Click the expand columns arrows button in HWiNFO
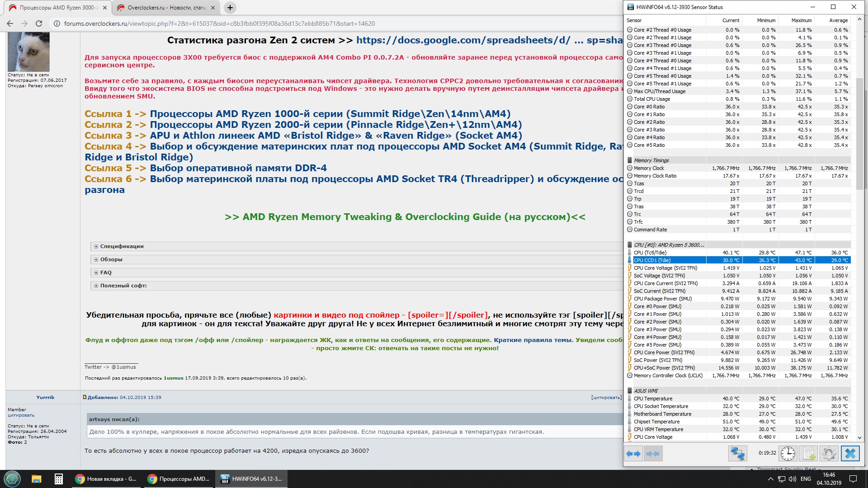This screenshot has height=488, width=868. (633, 453)
